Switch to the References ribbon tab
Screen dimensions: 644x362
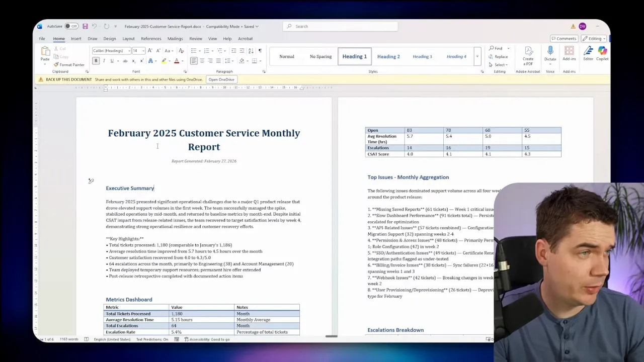(x=151, y=38)
